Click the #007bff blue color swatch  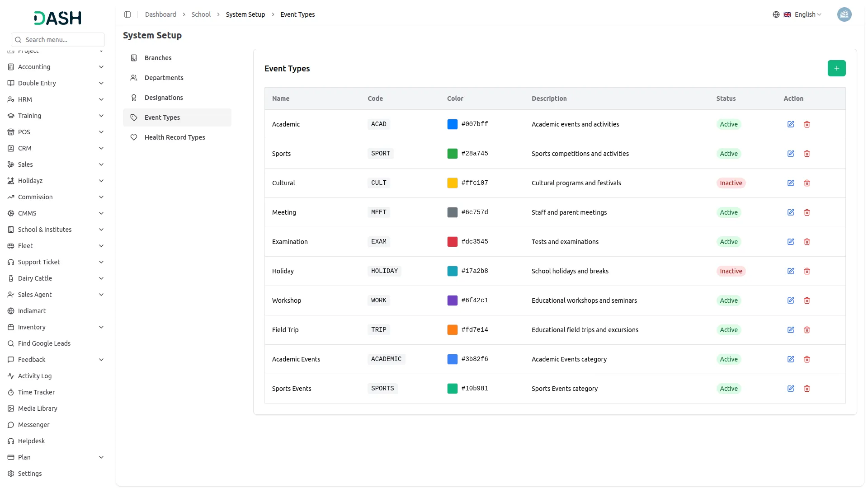[x=452, y=124]
